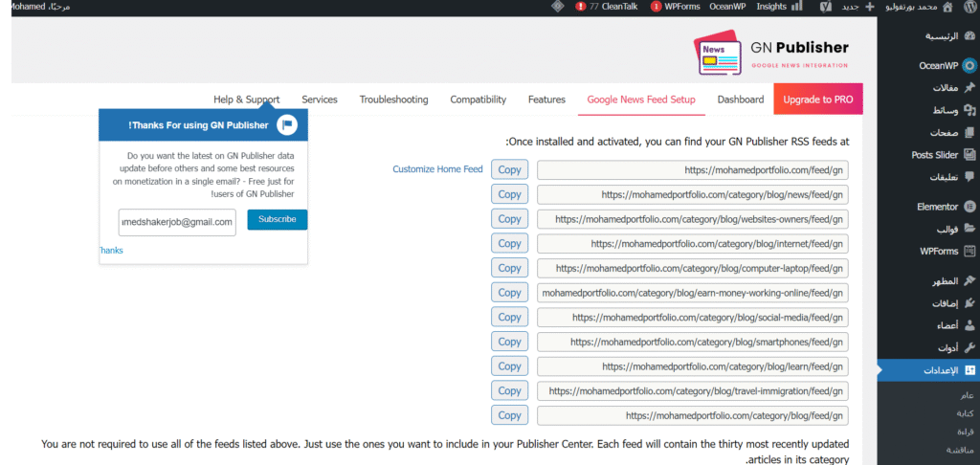
Task: Click Subscribe in the GN Publisher popup
Action: coord(277,219)
